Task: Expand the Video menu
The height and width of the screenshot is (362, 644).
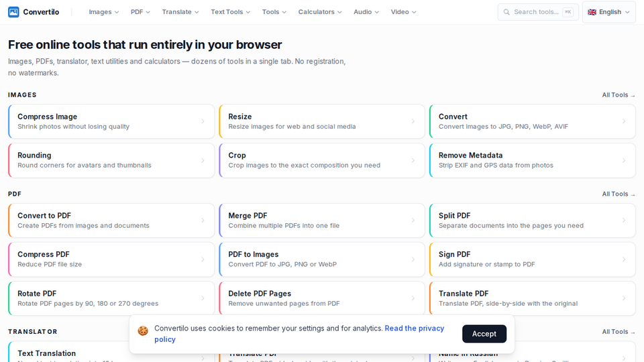Action: click(403, 12)
